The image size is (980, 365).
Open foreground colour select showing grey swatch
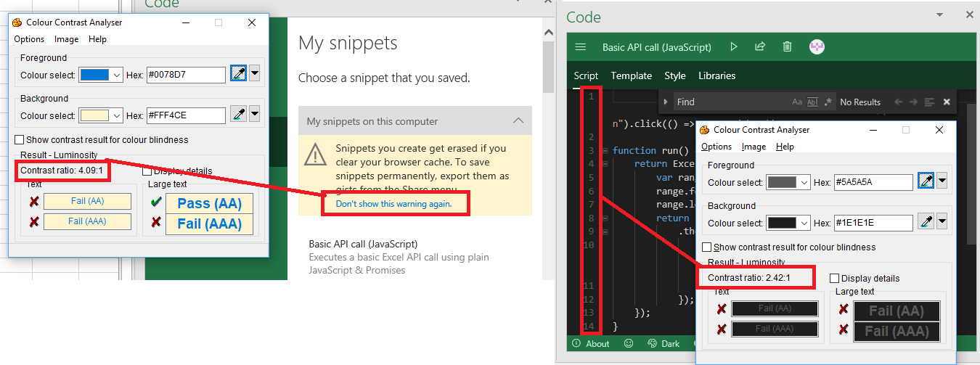(788, 182)
